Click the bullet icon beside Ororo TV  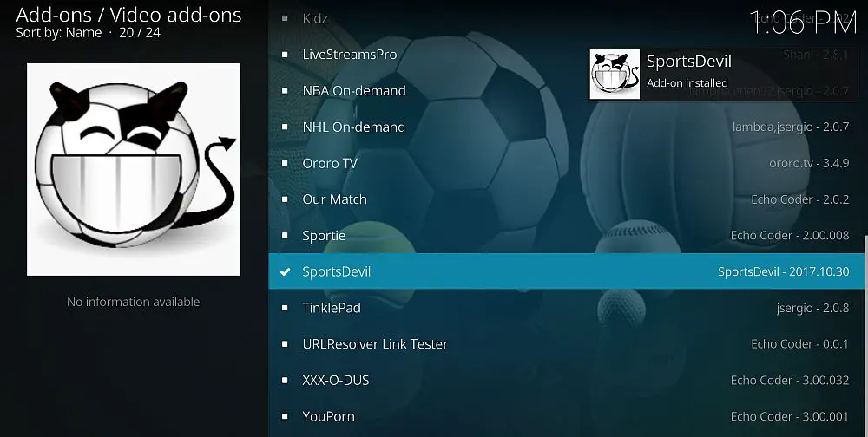(285, 163)
